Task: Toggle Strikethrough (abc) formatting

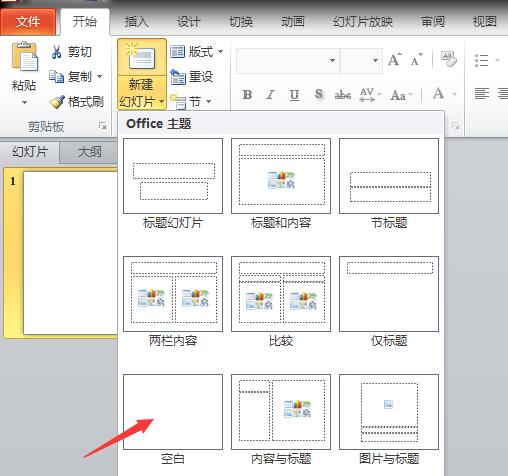Action: pyautogui.click(x=343, y=95)
